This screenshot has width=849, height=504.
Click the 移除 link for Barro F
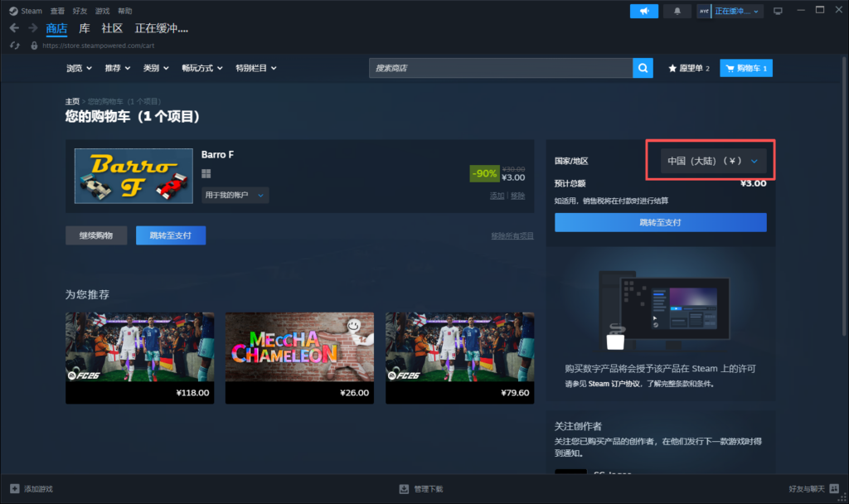pyautogui.click(x=517, y=196)
